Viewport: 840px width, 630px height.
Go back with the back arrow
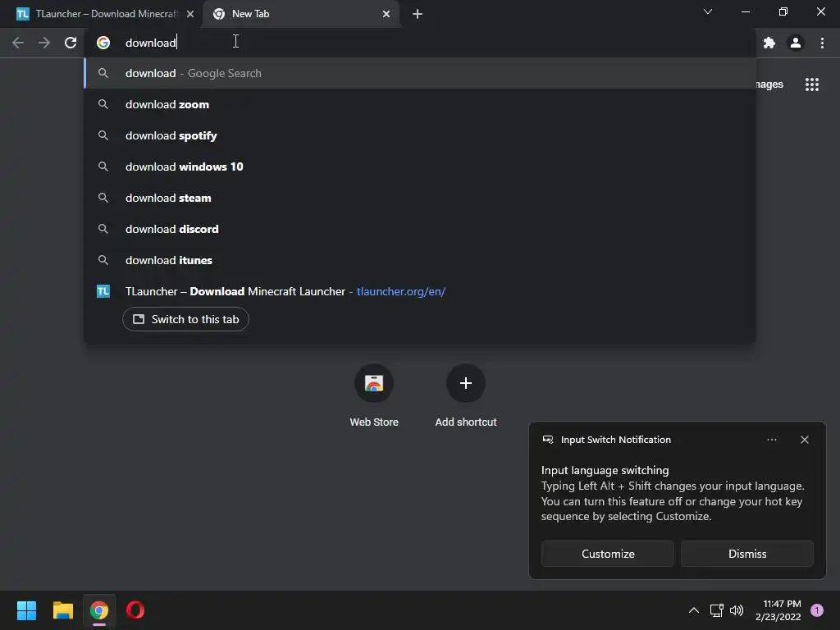[x=18, y=43]
